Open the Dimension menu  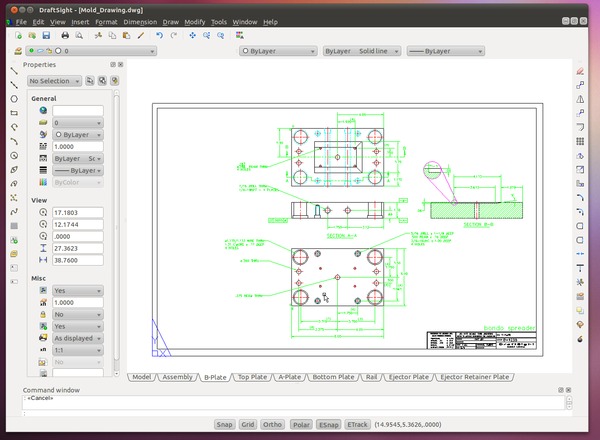[140, 21]
